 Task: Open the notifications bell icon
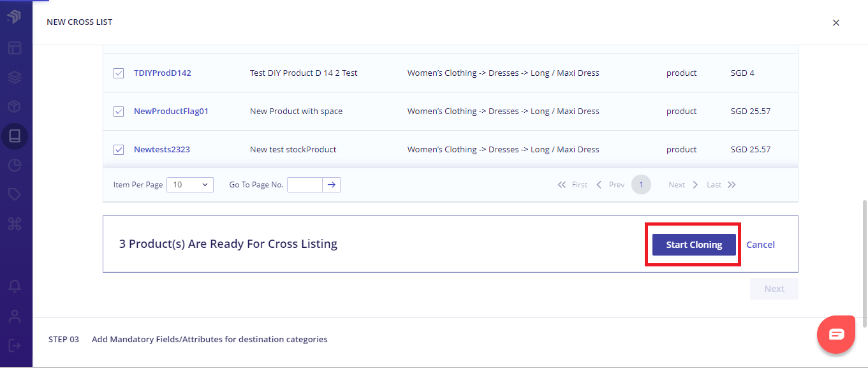(x=15, y=286)
